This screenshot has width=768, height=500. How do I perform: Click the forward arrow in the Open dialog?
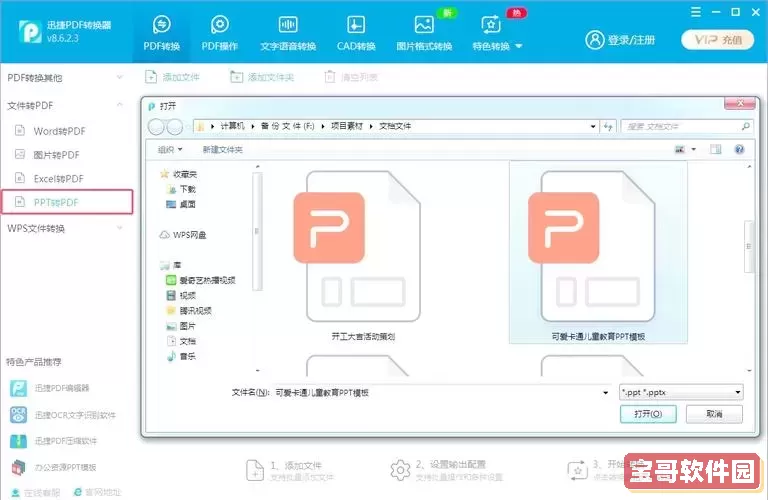(x=174, y=127)
